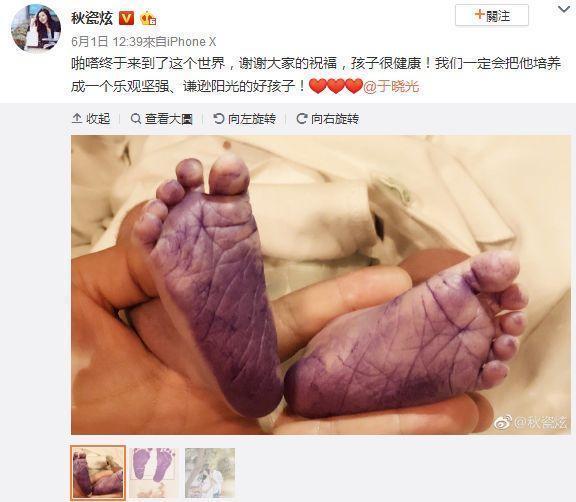
Task: Click the 向右旋转 rotate-right icon
Action: point(302,119)
